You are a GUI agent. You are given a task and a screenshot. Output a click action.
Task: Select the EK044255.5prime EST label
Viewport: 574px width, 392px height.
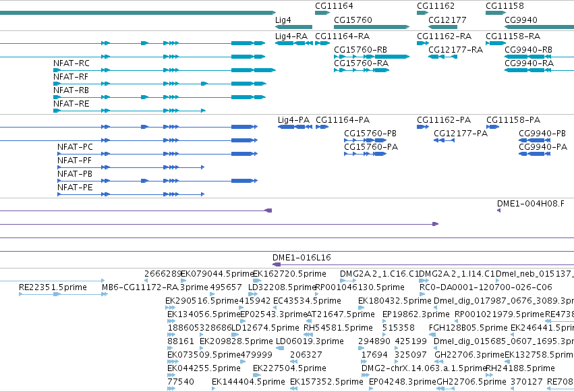coord(204,368)
